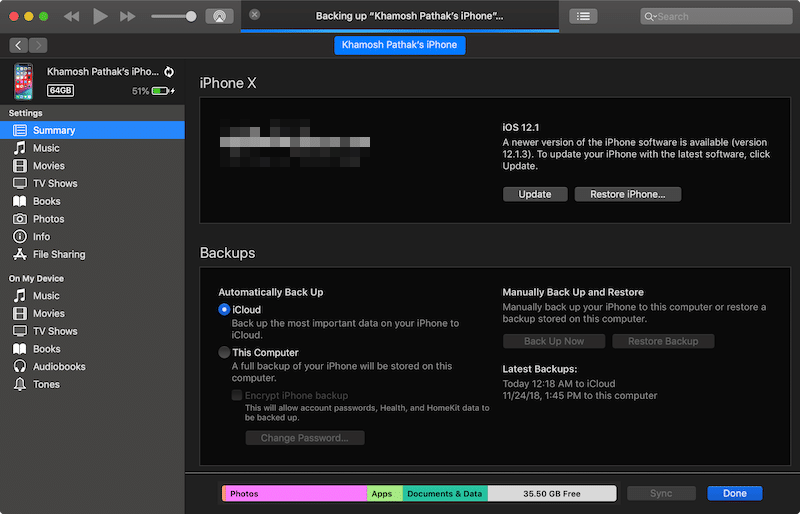The width and height of the screenshot is (800, 514).
Task: Cancel backup with the status bar X icon
Action: [x=255, y=15]
